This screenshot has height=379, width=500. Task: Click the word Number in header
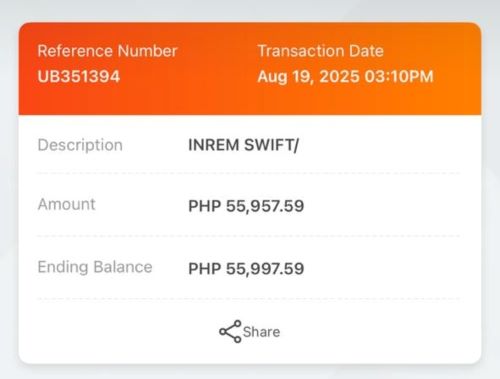point(147,51)
